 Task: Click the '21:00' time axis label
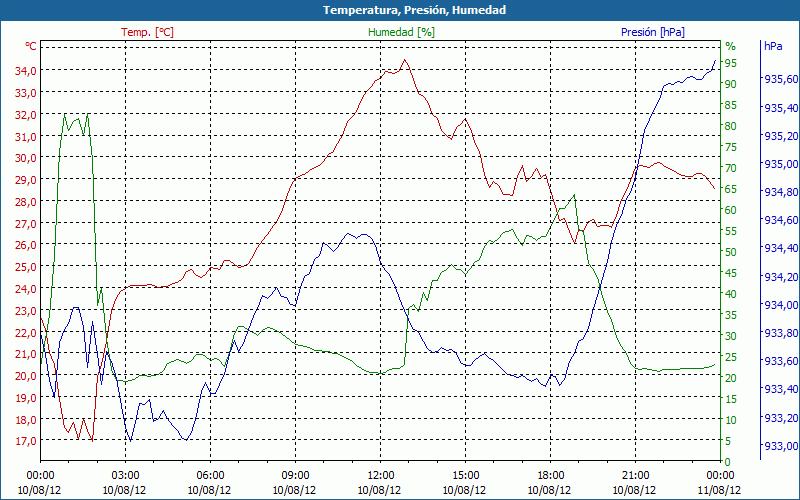(635, 476)
